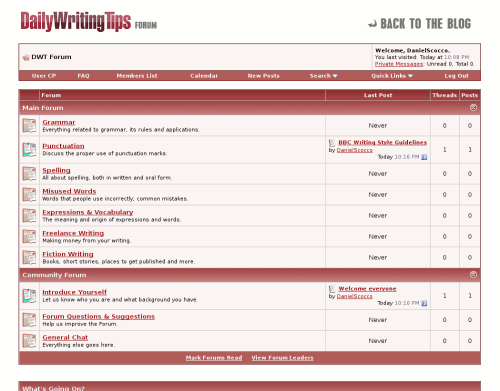Screen dimensions: 500x391
Task: Open the Members List navbar item
Action: pyautogui.click(x=137, y=76)
